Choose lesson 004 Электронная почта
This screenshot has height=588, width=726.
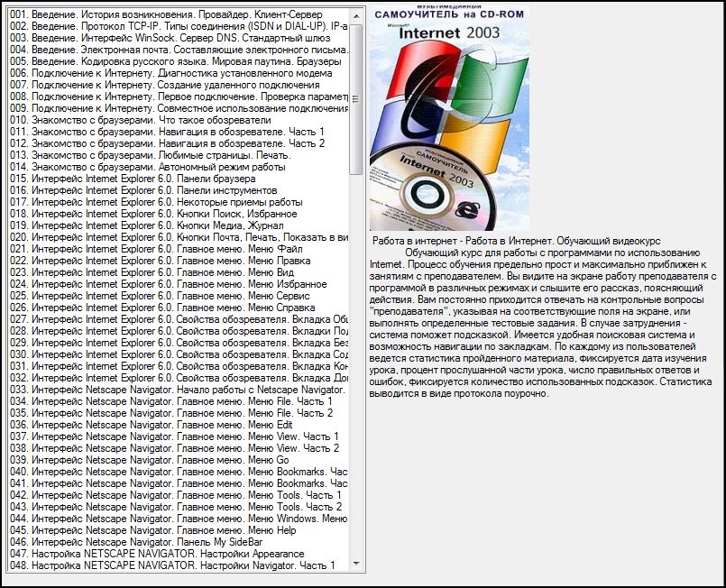click(179, 50)
